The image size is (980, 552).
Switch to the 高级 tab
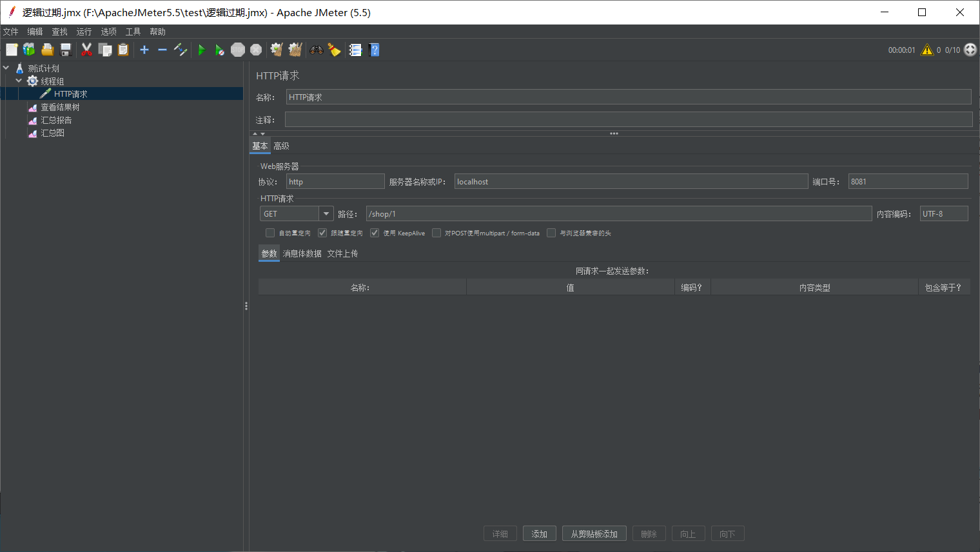tap(281, 146)
